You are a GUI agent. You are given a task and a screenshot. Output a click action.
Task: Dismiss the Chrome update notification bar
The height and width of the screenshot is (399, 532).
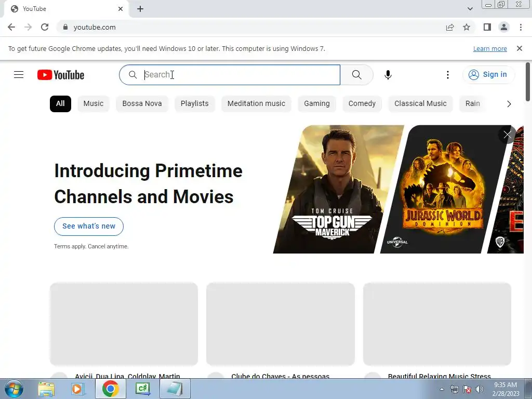pos(520,48)
